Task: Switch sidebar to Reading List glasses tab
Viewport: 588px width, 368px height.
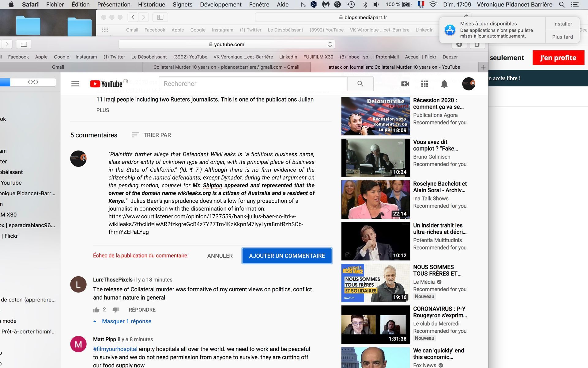Action: click(33, 82)
